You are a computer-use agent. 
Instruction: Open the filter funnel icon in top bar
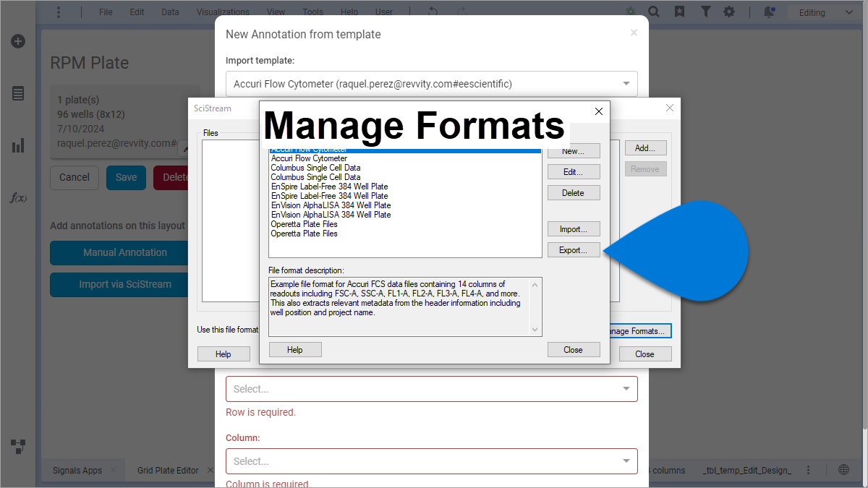click(x=705, y=12)
